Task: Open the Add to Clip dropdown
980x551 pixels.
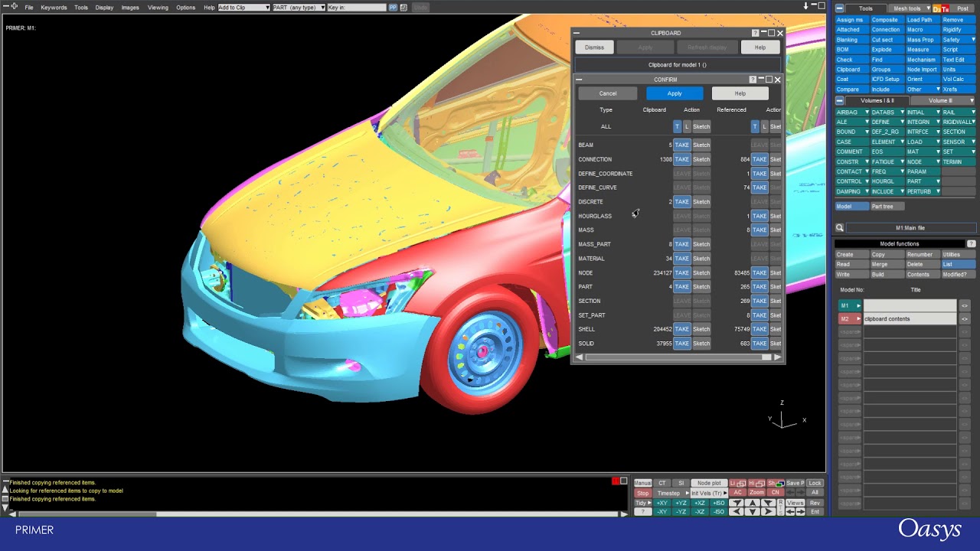Action: (243, 8)
